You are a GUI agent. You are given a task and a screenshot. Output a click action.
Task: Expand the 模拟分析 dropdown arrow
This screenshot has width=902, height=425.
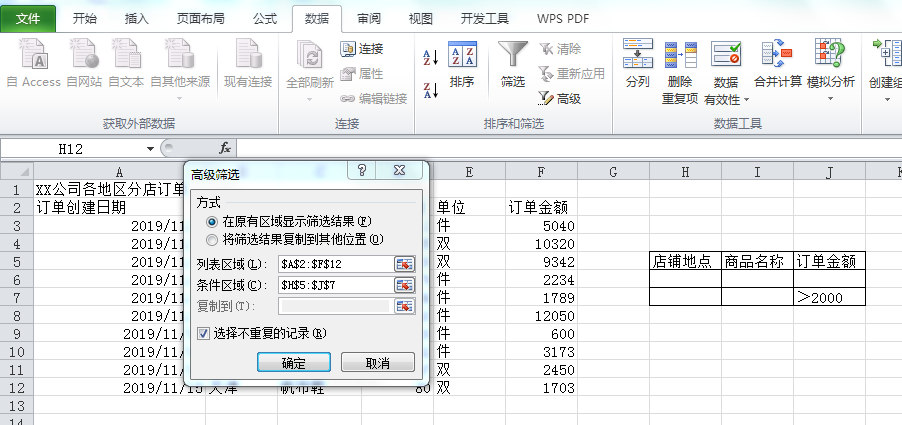[830, 99]
